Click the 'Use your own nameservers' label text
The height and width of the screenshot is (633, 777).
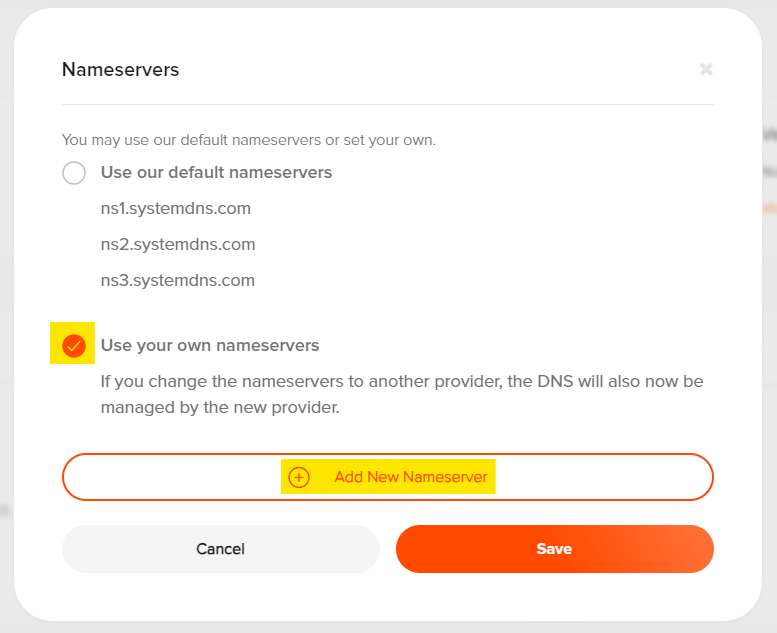tap(210, 345)
